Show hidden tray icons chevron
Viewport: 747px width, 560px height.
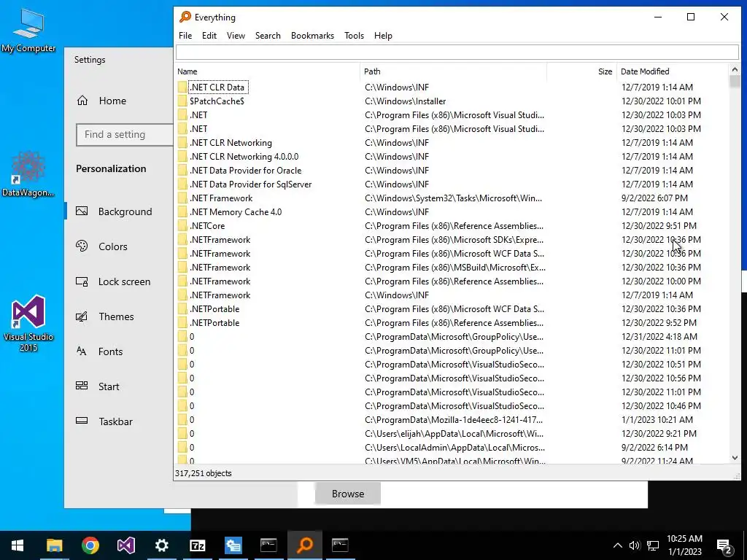point(617,545)
